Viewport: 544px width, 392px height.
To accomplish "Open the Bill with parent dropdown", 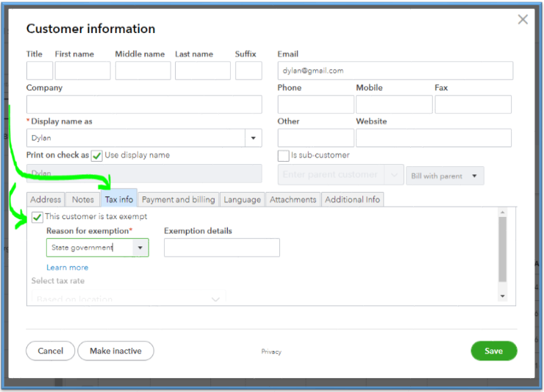I will pos(445,176).
